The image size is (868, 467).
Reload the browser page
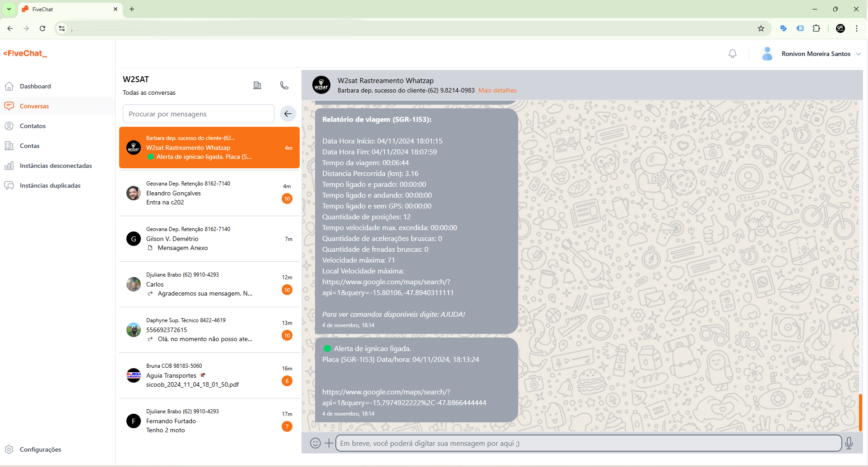pyautogui.click(x=42, y=28)
